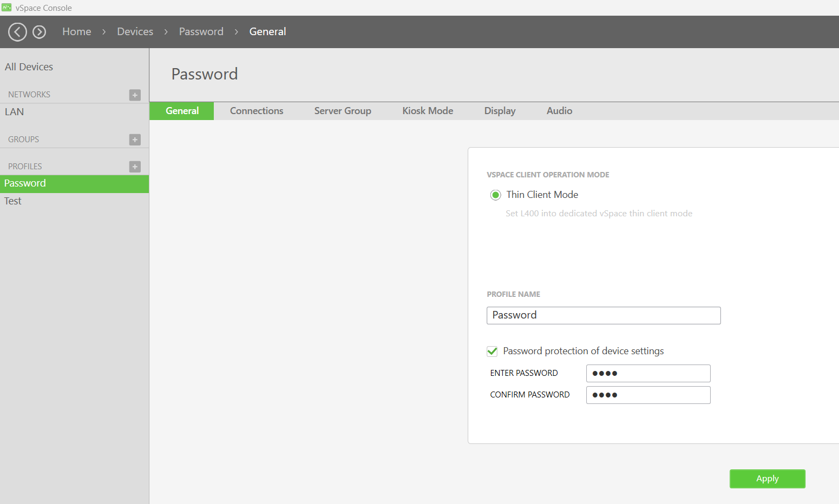Image resolution: width=839 pixels, height=504 pixels.
Task: Switch to the Kiosk Mode tab
Action: coord(428,111)
